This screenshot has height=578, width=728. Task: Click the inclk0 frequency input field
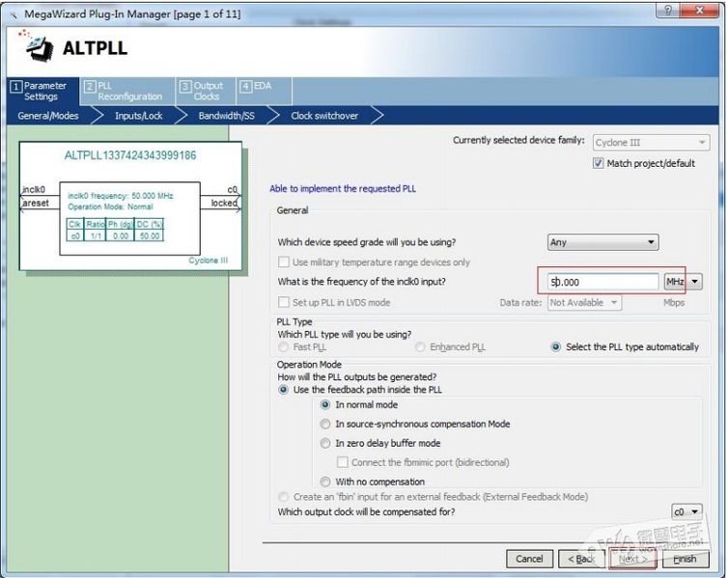(x=602, y=282)
